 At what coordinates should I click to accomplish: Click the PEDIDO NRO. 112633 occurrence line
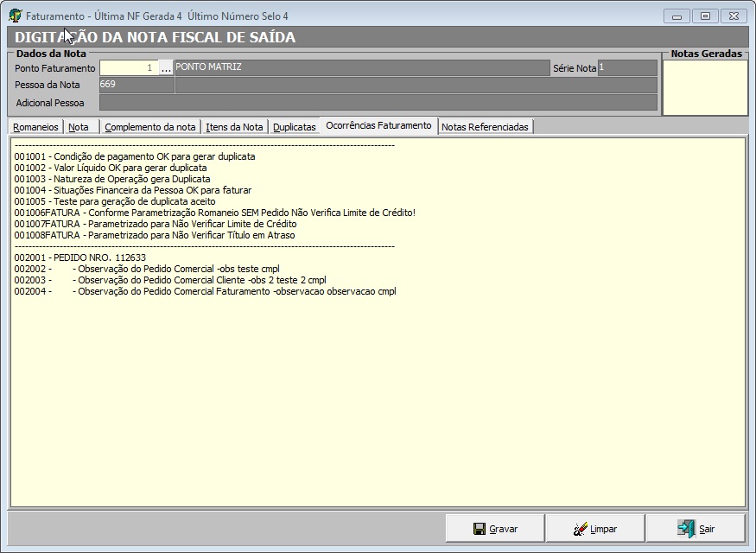(80, 257)
